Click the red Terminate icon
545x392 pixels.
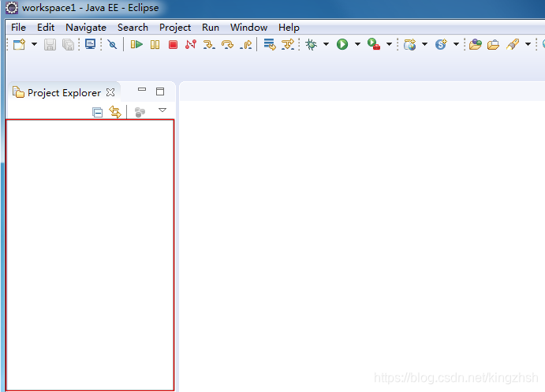(x=173, y=44)
